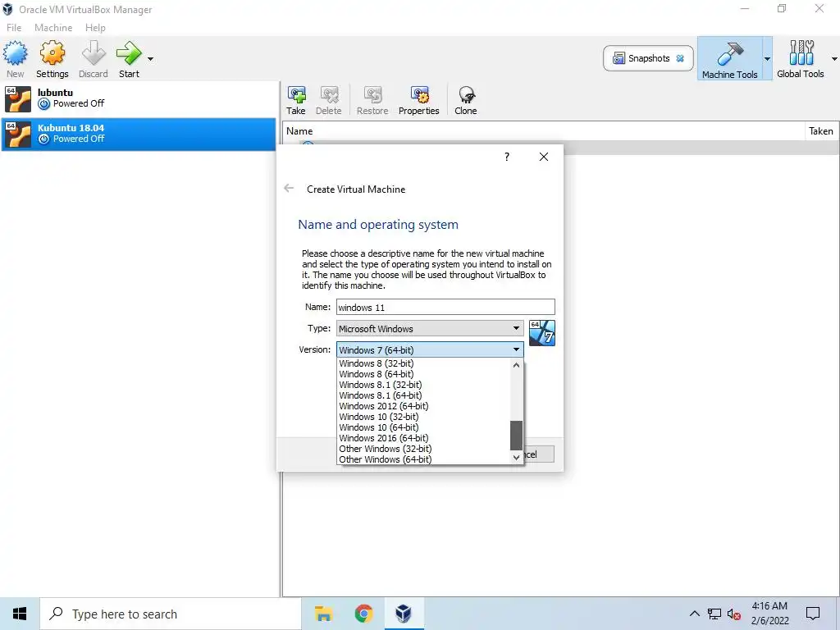Click the VirtualBox taskbar icon

coord(404,614)
